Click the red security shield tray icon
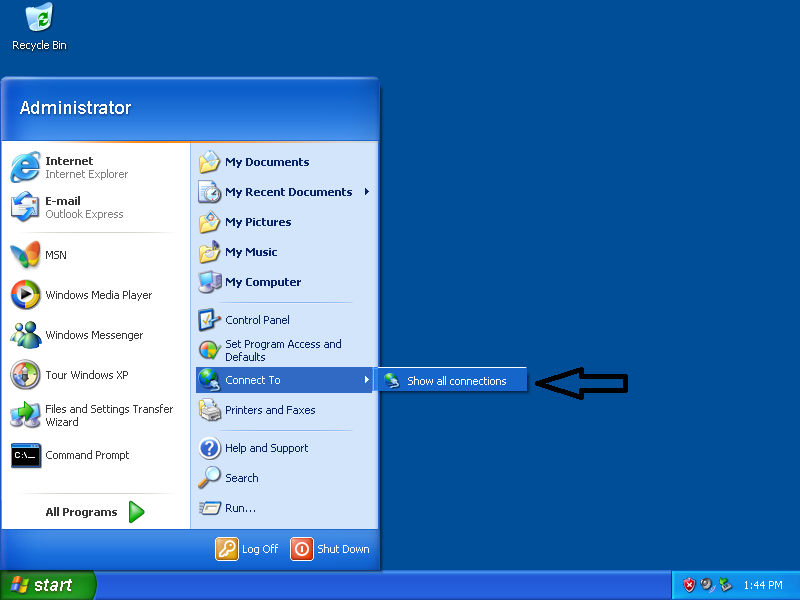This screenshot has height=600, width=800. [x=689, y=585]
